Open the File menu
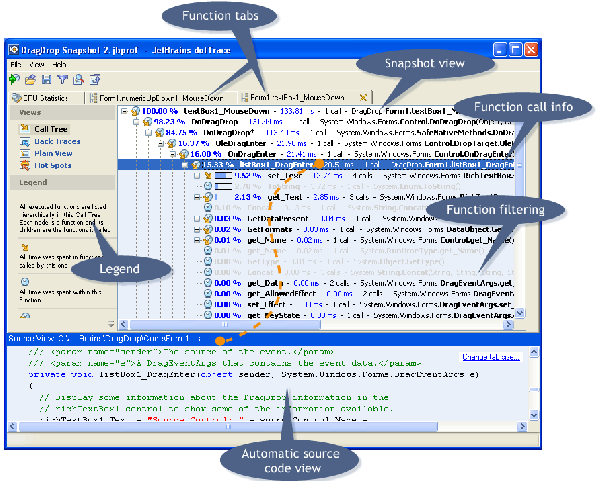Viewport: 600px width, 481px height. (x=17, y=64)
